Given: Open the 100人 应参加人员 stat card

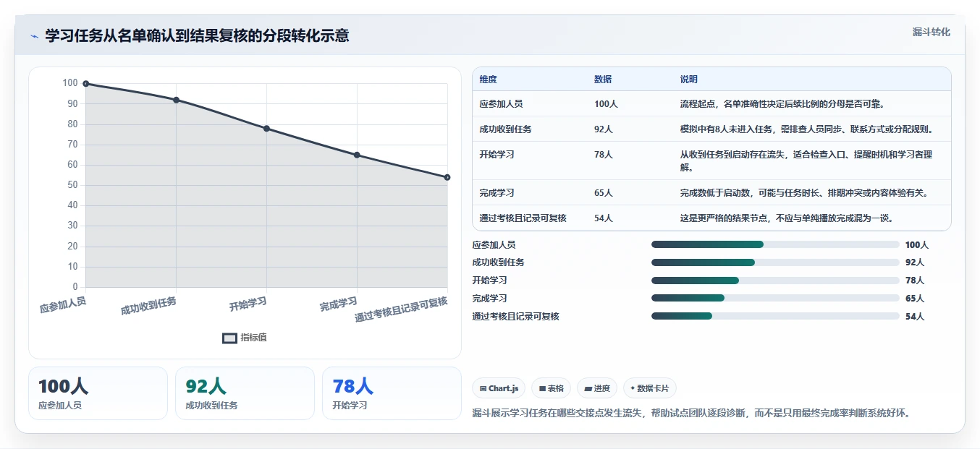Looking at the screenshot, I should click(98, 393).
